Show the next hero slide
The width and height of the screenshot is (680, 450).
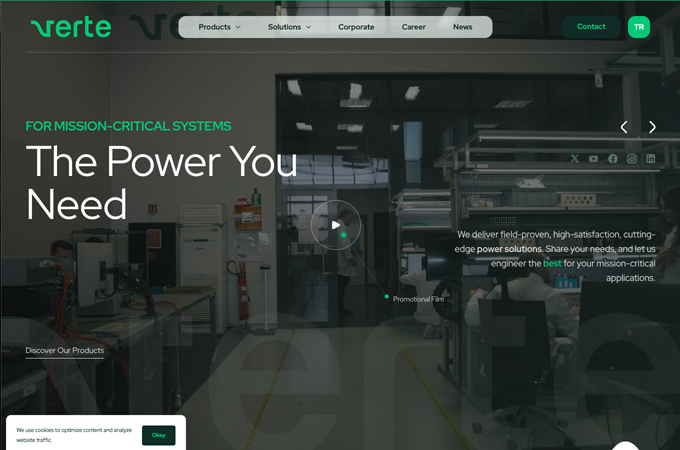click(652, 127)
